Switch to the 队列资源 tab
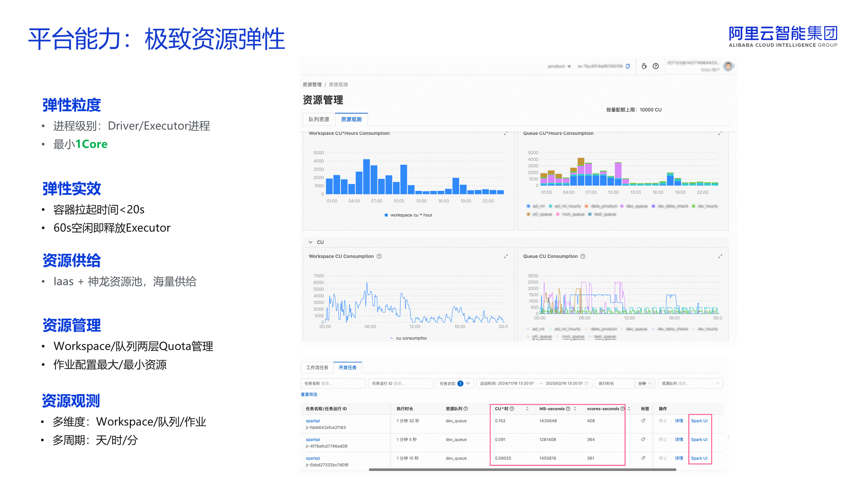Image resolution: width=868 pixels, height=488 pixels. tap(319, 120)
